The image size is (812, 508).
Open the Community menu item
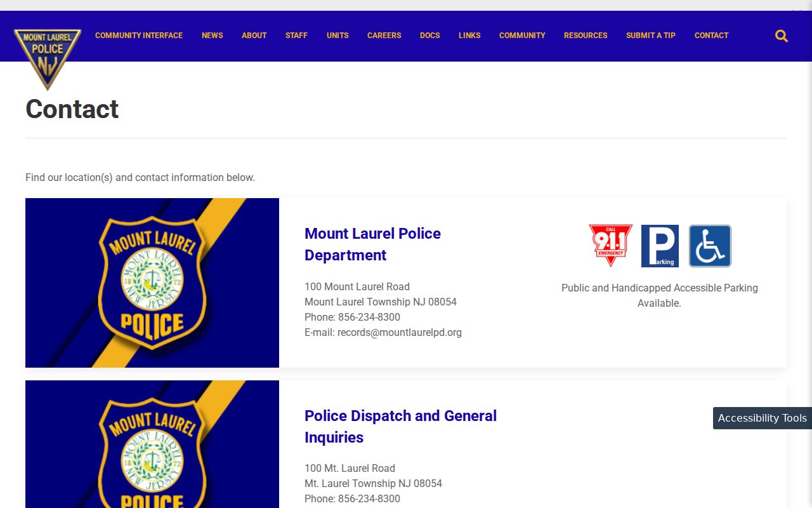[522, 36]
